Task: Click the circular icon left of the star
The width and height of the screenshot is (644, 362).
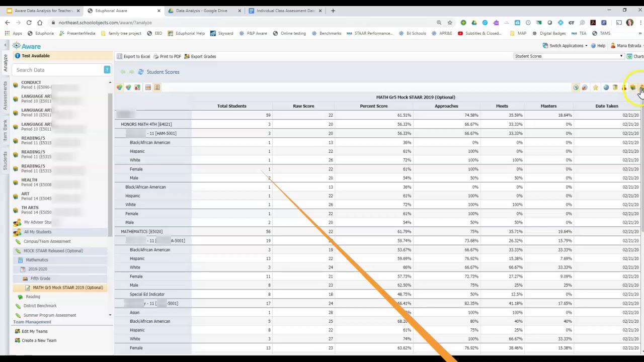Action: (x=585, y=87)
